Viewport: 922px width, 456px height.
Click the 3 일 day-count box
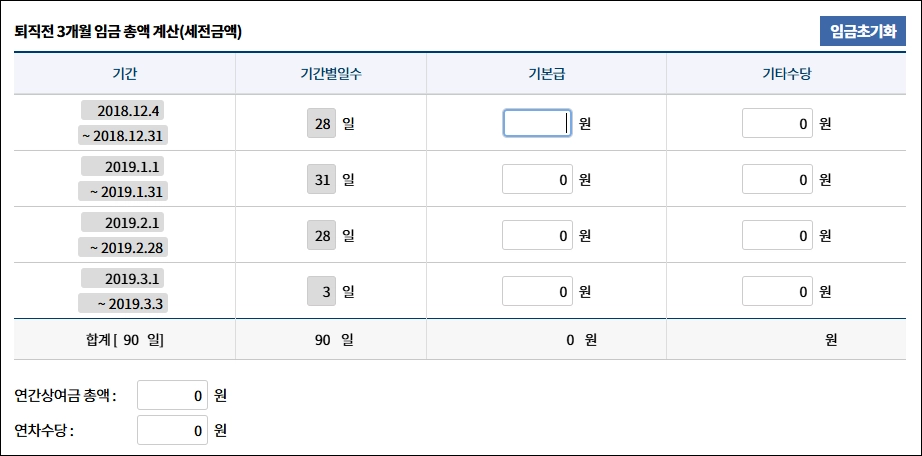(321, 292)
